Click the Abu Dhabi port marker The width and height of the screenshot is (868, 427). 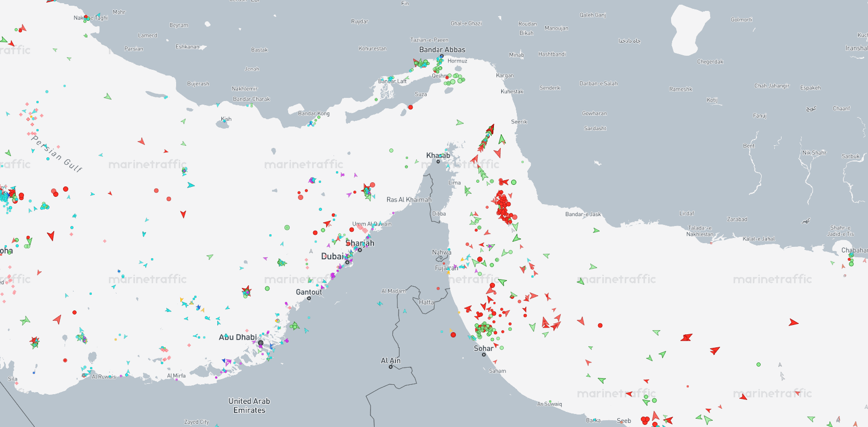point(261,343)
